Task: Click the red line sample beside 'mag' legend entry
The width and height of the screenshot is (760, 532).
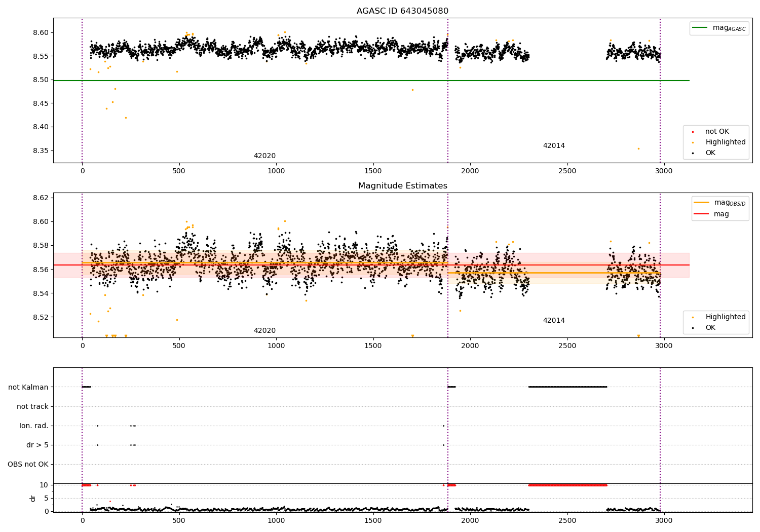Action: pos(701,214)
